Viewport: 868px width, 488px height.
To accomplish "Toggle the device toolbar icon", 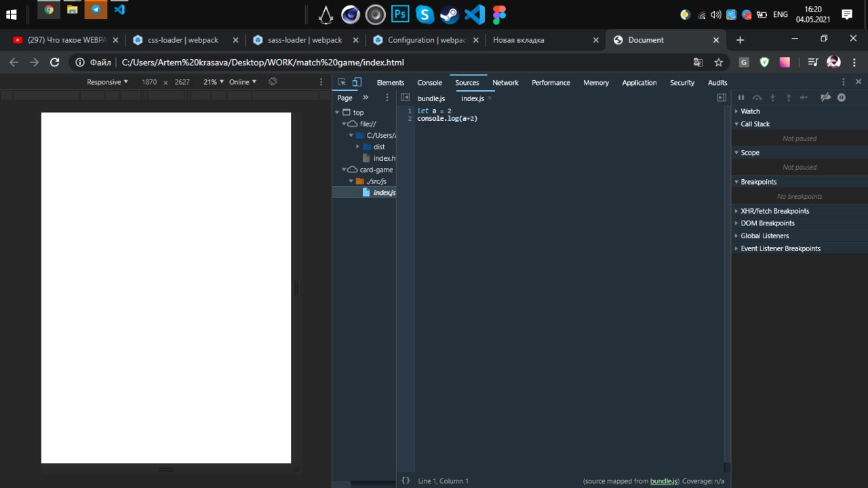I will point(357,82).
